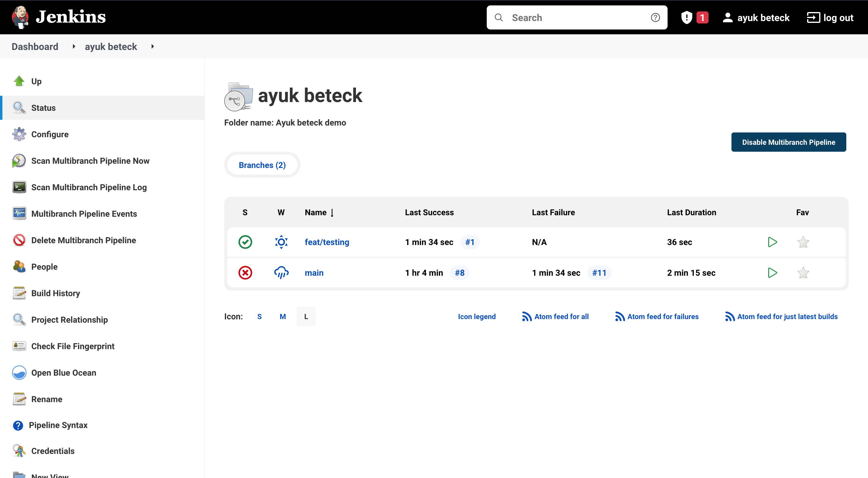Click the security warning shield icon
Image resolution: width=868 pixels, height=478 pixels.
click(686, 17)
